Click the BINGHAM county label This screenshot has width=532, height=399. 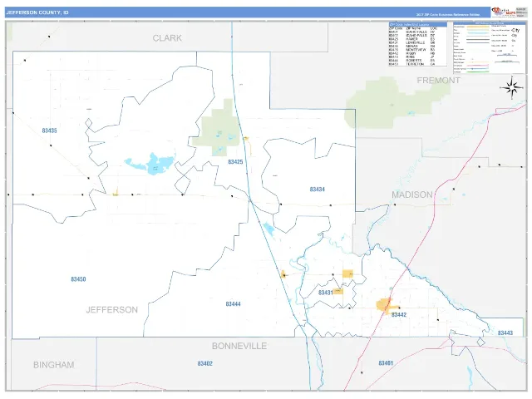pyautogui.click(x=53, y=365)
